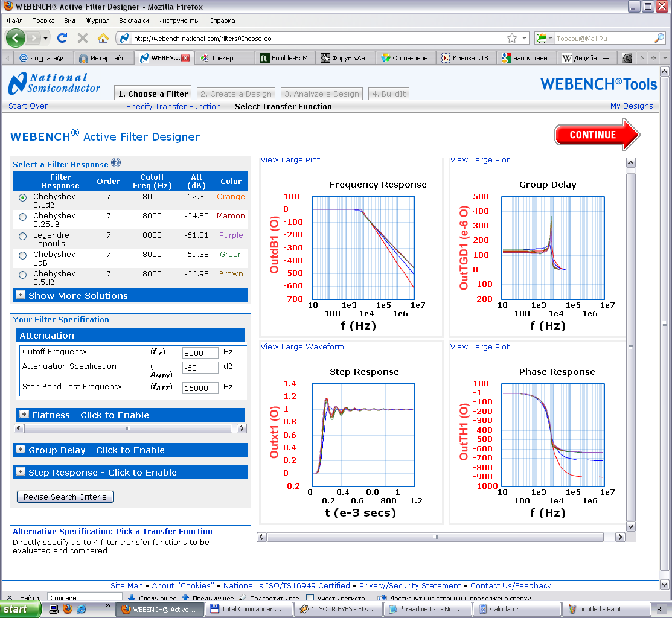Select Chebyshev 0.25dB radio button
672x618 pixels.
click(x=23, y=217)
